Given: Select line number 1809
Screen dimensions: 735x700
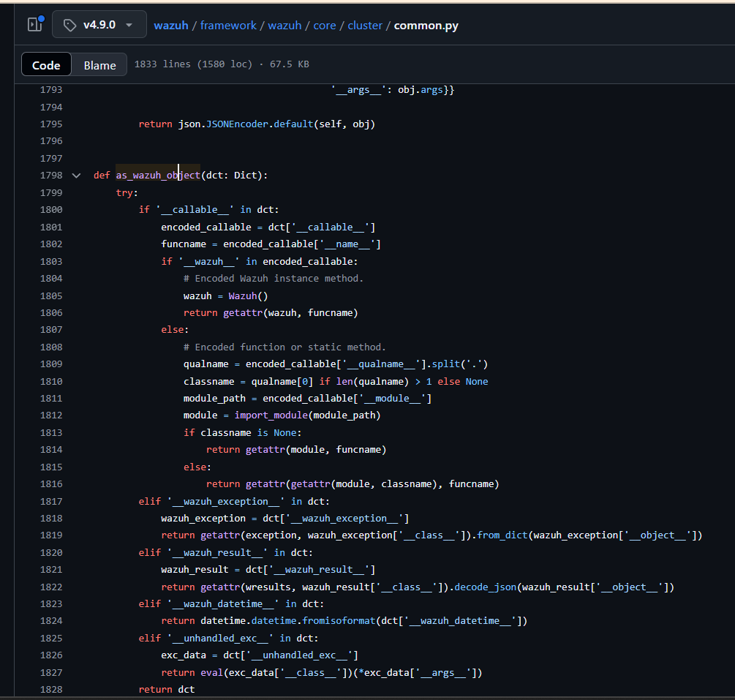Looking at the screenshot, I should click(51, 364).
